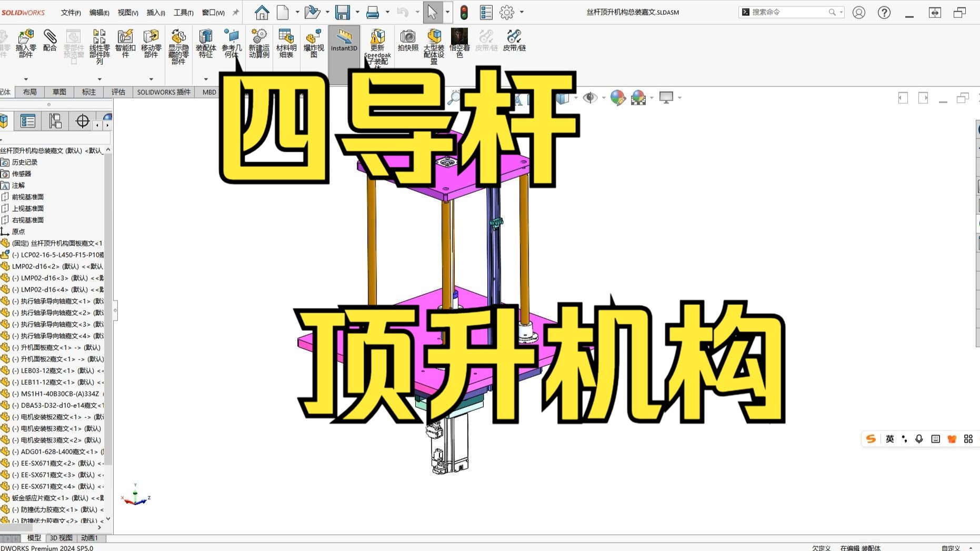The image size is (980, 551).
Task: Expand dropdown arrow next to Options gear
Action: pyautogui.click(x=522, y=12)
